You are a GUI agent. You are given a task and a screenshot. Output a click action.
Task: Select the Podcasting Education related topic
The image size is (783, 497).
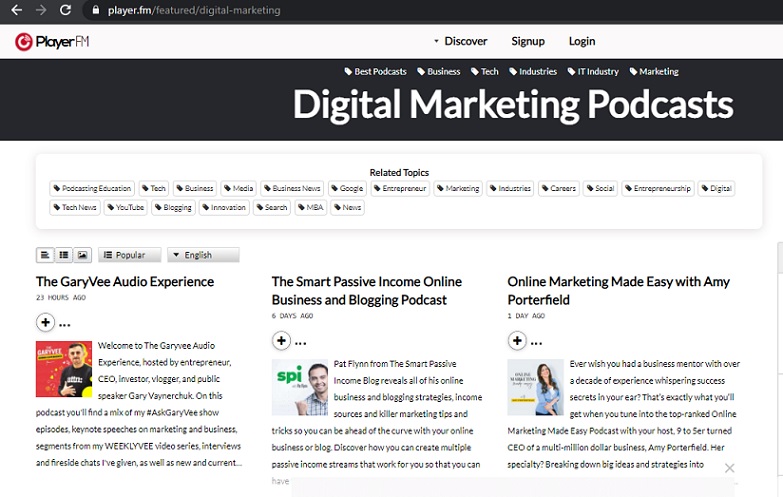[x=92, y=188]
